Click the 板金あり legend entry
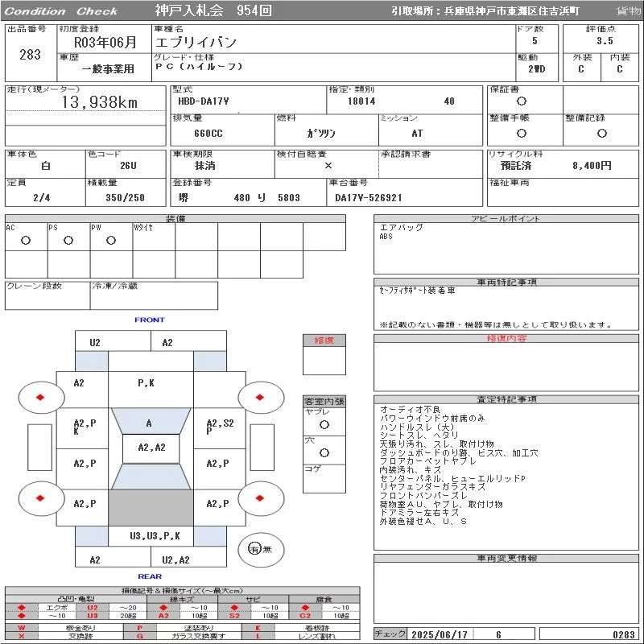Viewport: 644px width, 644px height. [80, 628]
